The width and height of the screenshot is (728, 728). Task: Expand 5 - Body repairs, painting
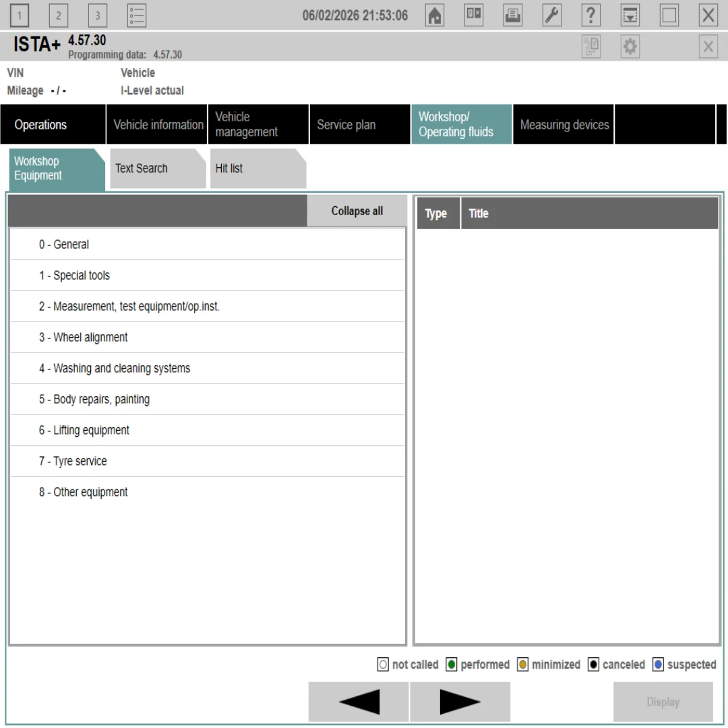pos(208,399)
